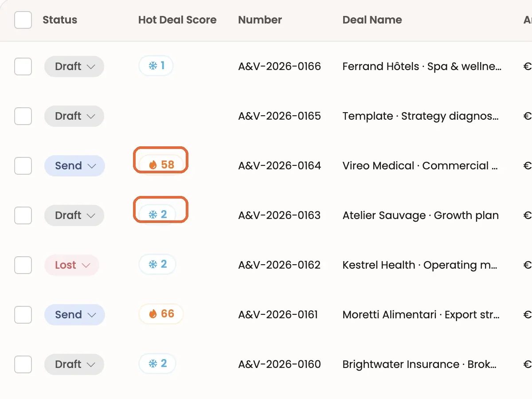Screen dimensions: 532x399
Task: Click the snowflake icon in row A&V-2026-0166
Action: coord(153,66)
